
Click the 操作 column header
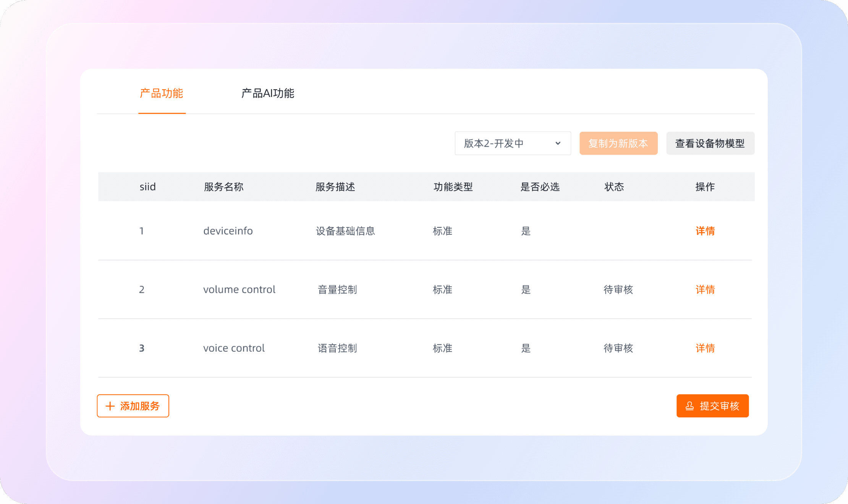pos(705,187)
